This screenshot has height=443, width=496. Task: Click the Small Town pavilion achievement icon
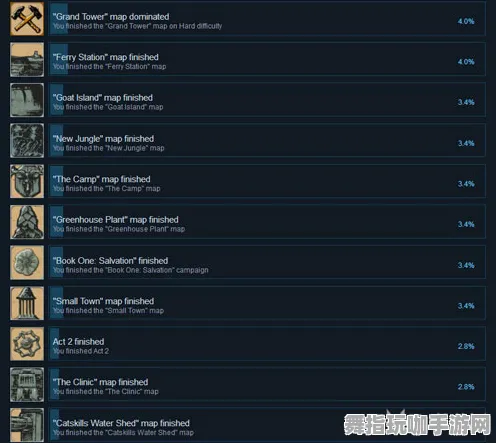(27, 303)
